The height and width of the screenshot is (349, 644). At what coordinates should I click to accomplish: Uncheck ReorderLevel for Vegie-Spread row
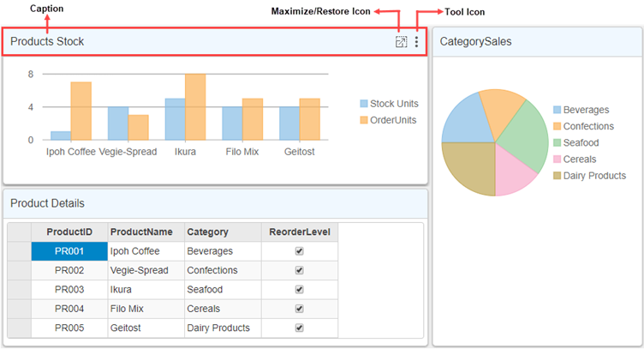299,270
